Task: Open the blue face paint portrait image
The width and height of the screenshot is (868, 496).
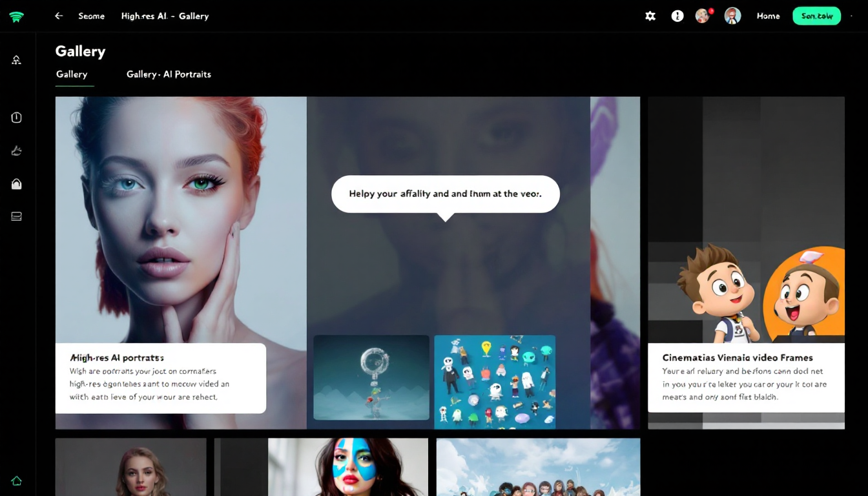Action: (348, 467)
